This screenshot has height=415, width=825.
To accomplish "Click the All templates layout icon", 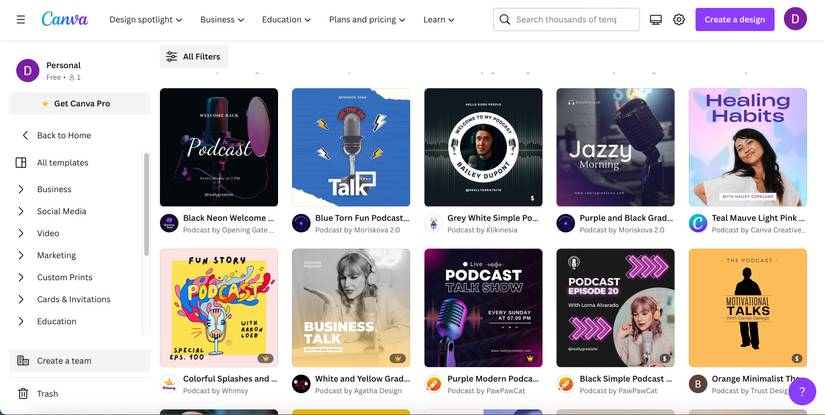I will point(21,163).
